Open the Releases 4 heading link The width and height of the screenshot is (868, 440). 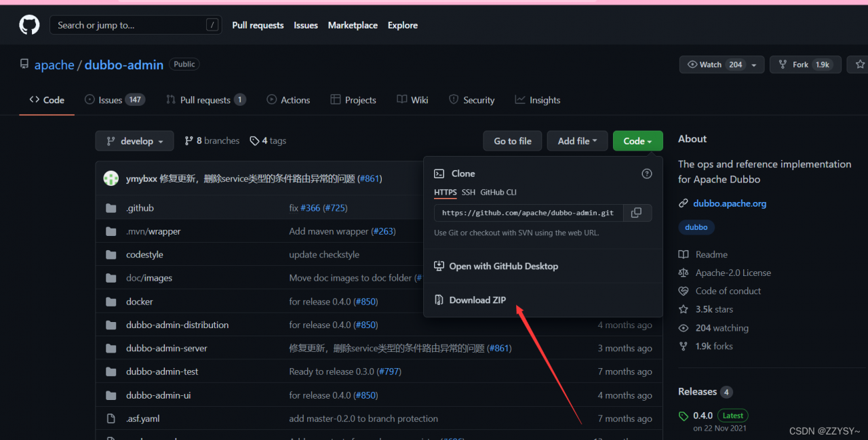click(x=705, y=392)
